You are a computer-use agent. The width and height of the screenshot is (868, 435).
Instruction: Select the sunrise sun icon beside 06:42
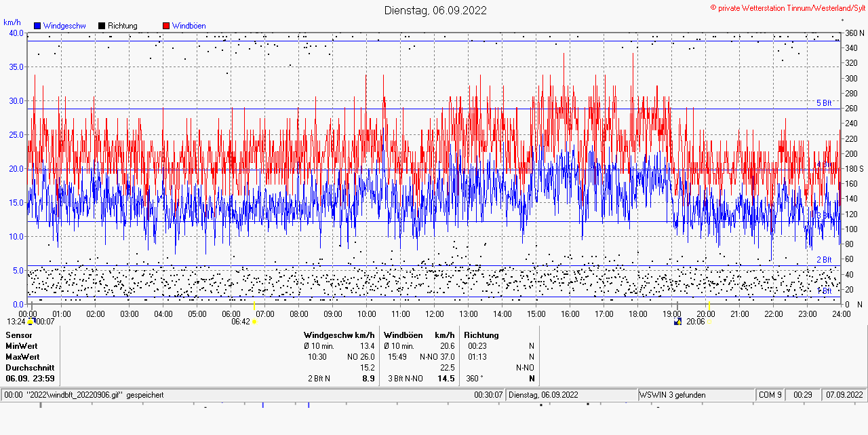coord(254,322)
